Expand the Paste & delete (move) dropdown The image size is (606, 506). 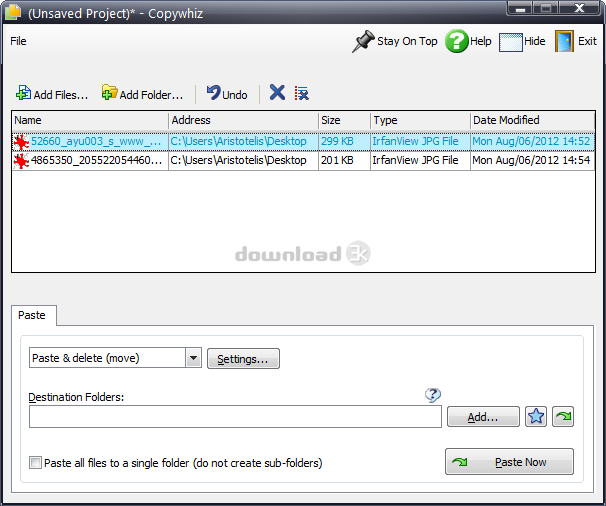click(x=193, y=358)
